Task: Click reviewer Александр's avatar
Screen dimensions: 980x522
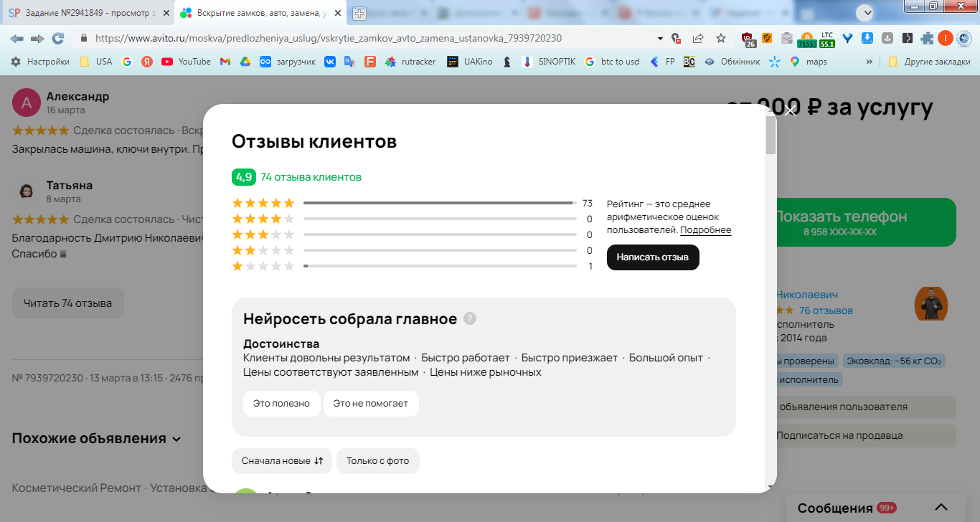Action: pyautogui.click(x=27, y=103)
